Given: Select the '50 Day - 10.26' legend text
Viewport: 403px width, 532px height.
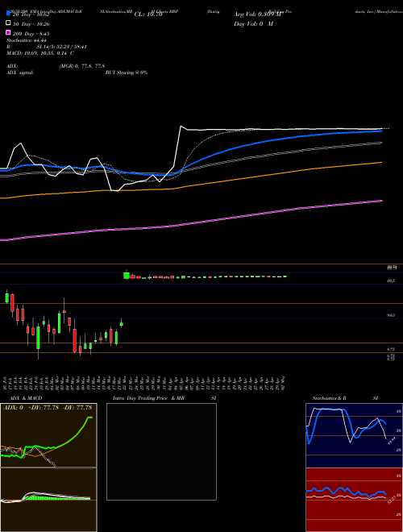Looking at the screenshot, I should [x=31, y=24].
